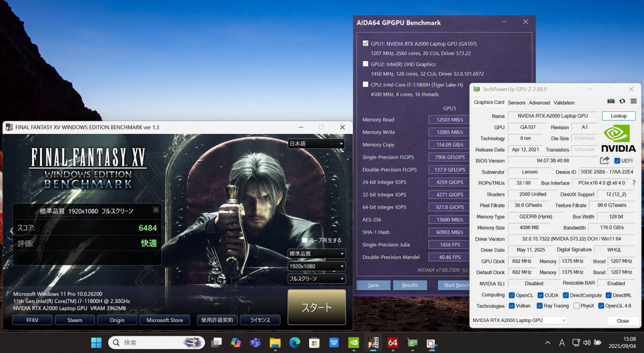Switch to the Advanced tab
This screenshot has height=353, width=644.
coord(539,103)
